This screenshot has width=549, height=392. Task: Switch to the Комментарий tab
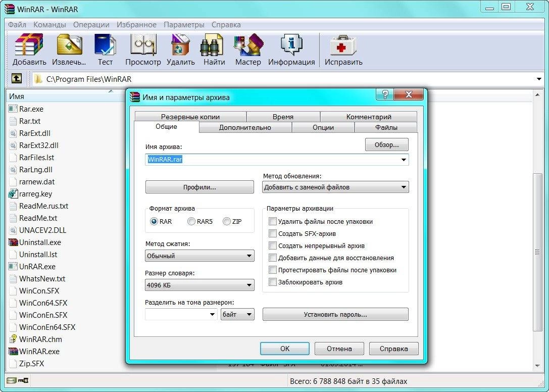pyautogui.click(x=369, y=117)
